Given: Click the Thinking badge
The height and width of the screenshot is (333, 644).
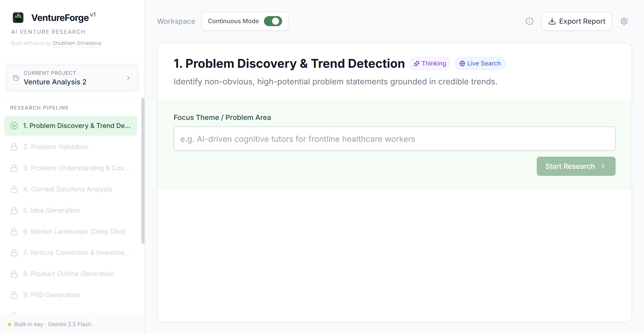Looking at the screenshot, I should point(430,63).
